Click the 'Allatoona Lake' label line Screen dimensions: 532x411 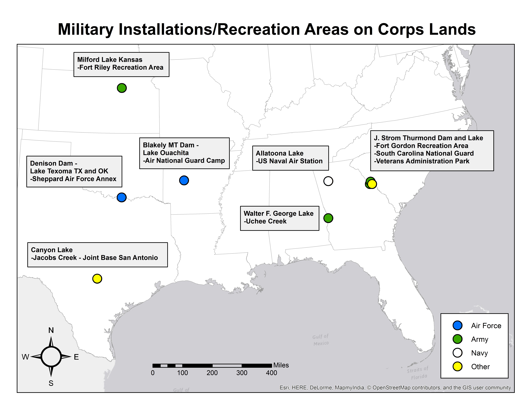280,153
